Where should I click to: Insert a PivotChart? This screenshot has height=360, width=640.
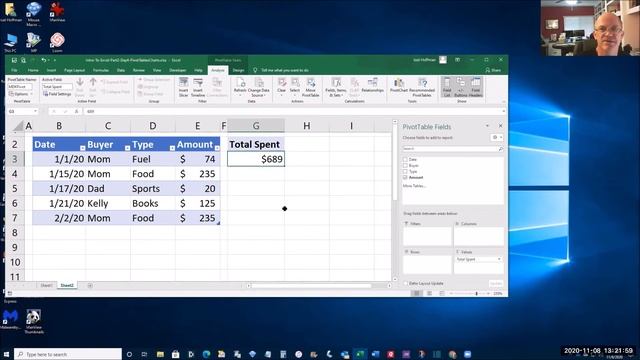(x=399, y=85)
